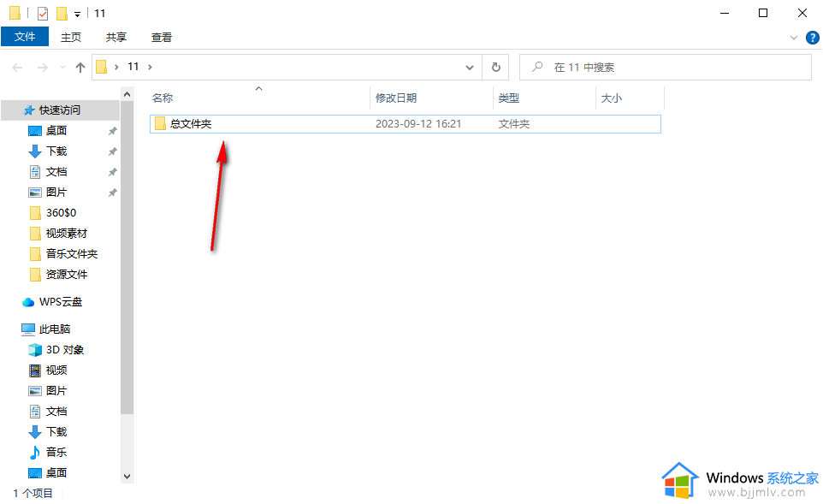The width and height of the screenshot is (823, 504).
Task: Refresh the current folder view
Action: click(x=495, y=68)
